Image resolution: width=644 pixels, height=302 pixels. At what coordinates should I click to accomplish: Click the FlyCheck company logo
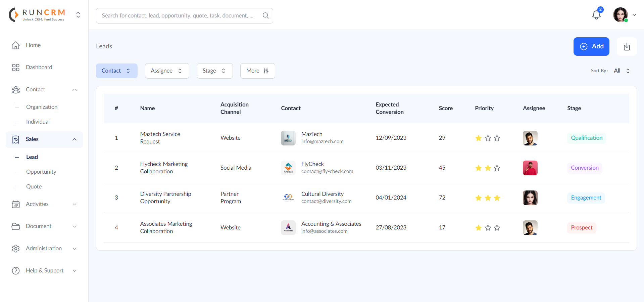pyautogui.click(x=288, y=168)
